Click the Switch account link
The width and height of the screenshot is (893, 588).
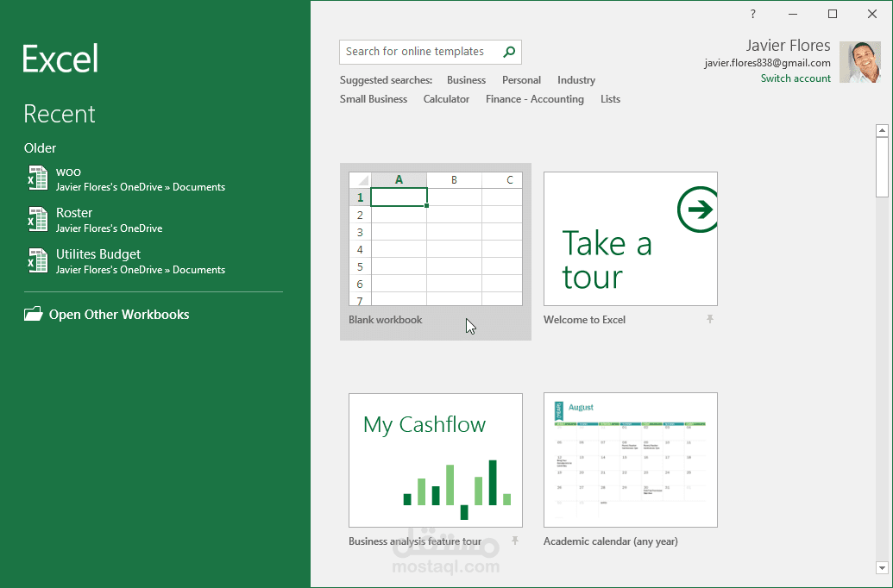tap(796, 78)
